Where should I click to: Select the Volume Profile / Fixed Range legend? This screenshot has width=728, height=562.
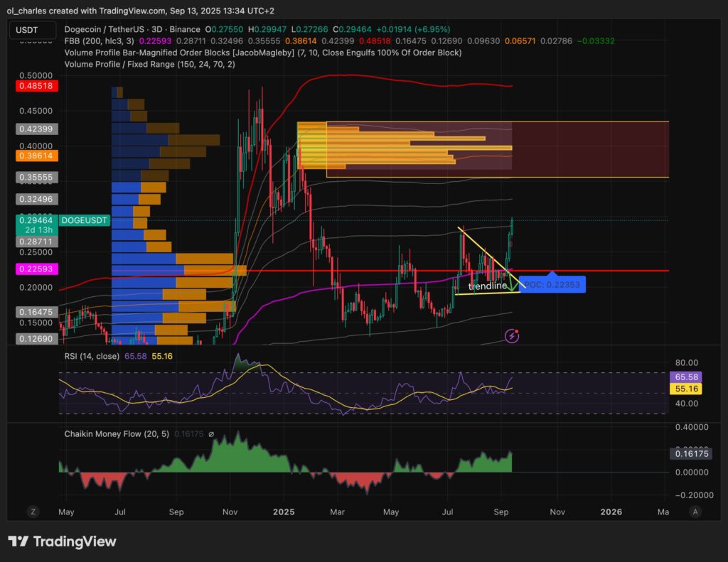[x=149, y=64]
